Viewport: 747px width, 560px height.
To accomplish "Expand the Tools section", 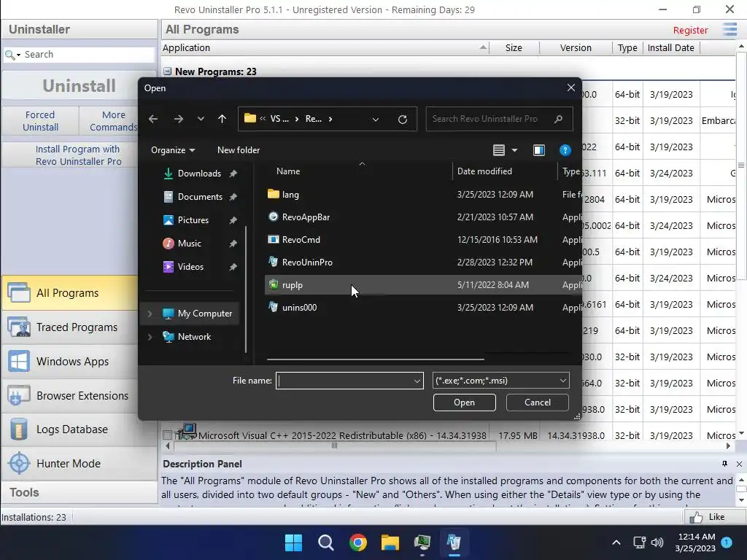I will pos(79,492).
